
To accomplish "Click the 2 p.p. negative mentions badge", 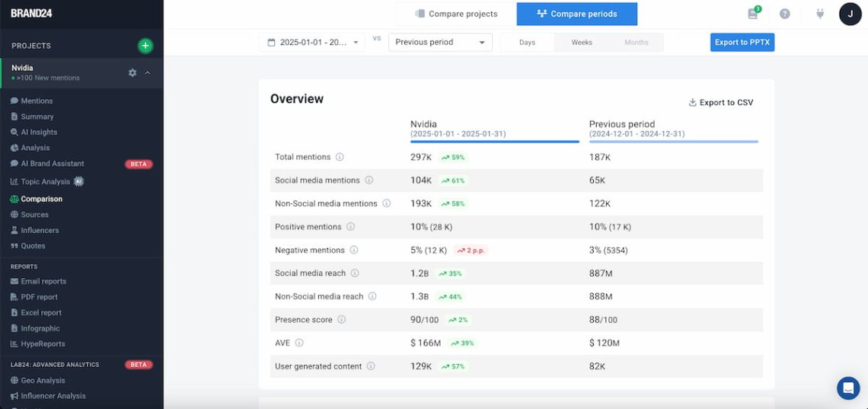I will coord(471,250).
